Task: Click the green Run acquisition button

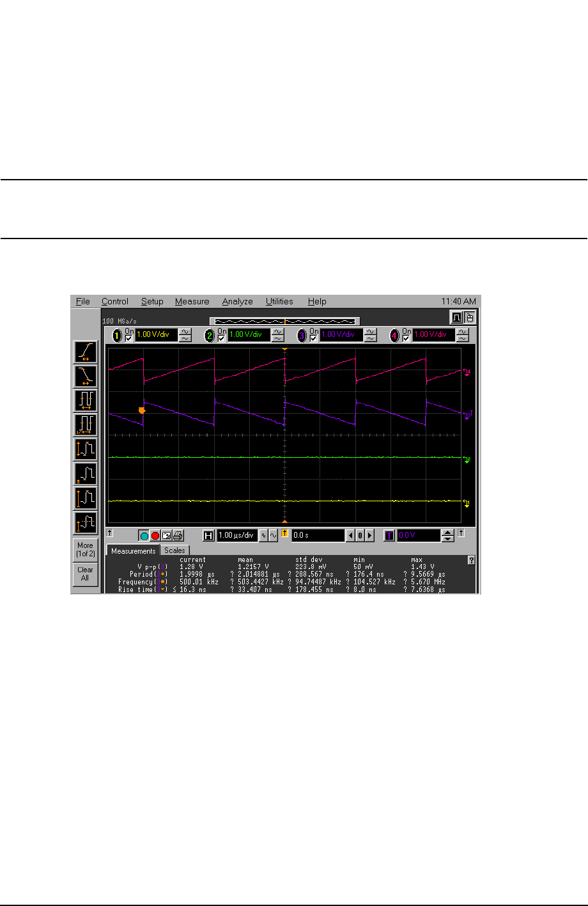Action: [x=144, y=536]
